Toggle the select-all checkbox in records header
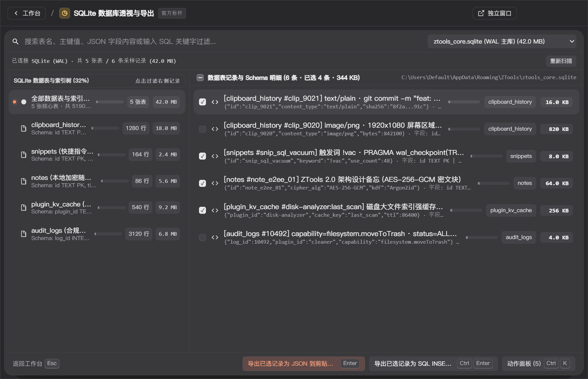The width and height of the screenshot is (588, 379). coord(200,78)
